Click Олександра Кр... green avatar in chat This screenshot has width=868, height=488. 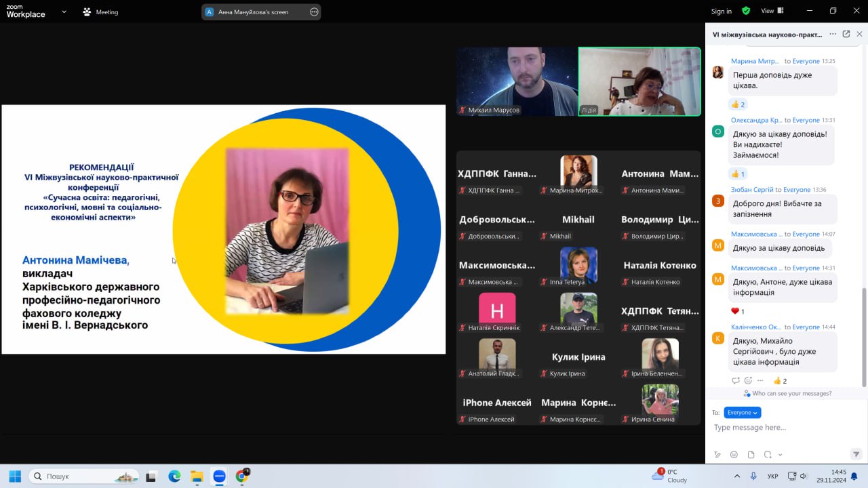(x=718, y=131)
